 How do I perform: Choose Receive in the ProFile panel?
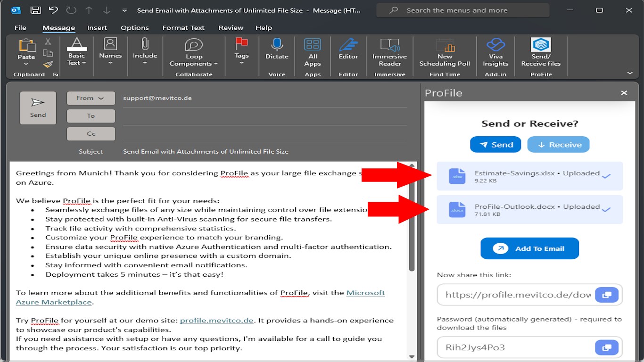[559, 145]
